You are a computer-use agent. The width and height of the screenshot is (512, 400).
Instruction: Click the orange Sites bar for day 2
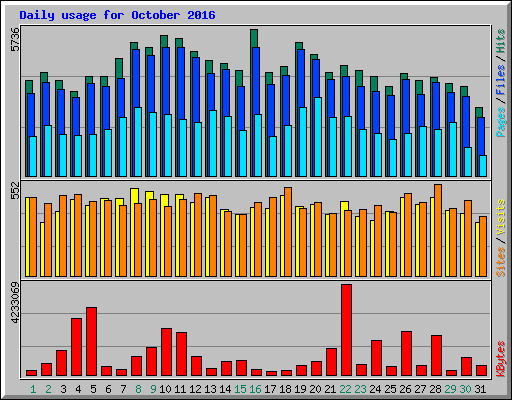coord(48,240)
